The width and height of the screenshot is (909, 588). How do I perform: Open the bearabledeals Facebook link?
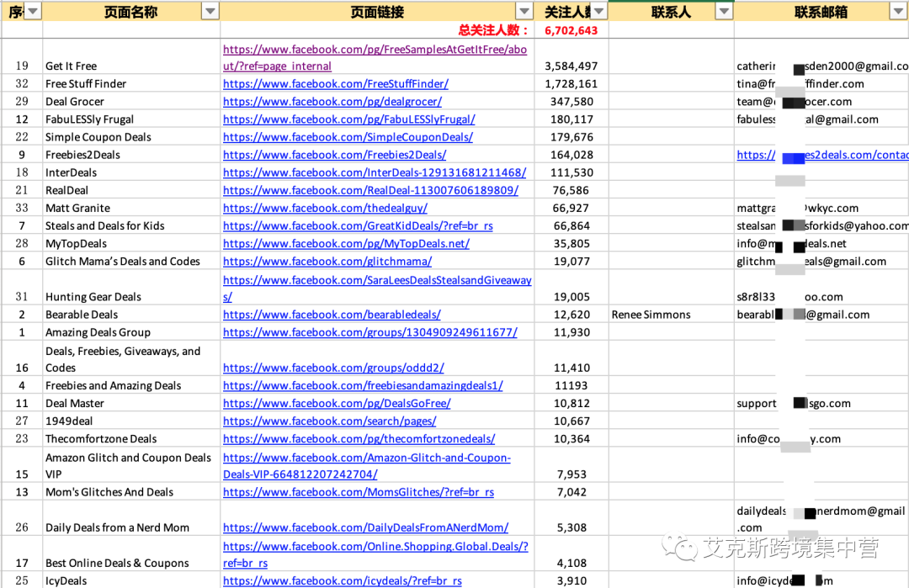pos(332,315)
